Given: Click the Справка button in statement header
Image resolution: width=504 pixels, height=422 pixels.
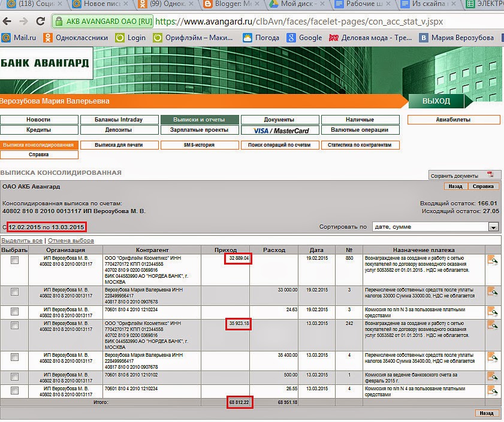Looking at the screenshot, I should pos(484,186).
